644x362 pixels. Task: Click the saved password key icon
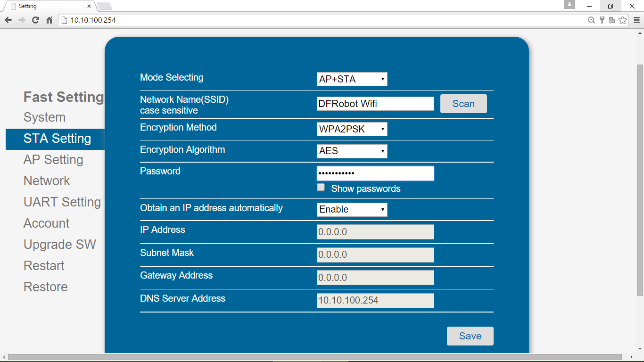coord(602,20)
